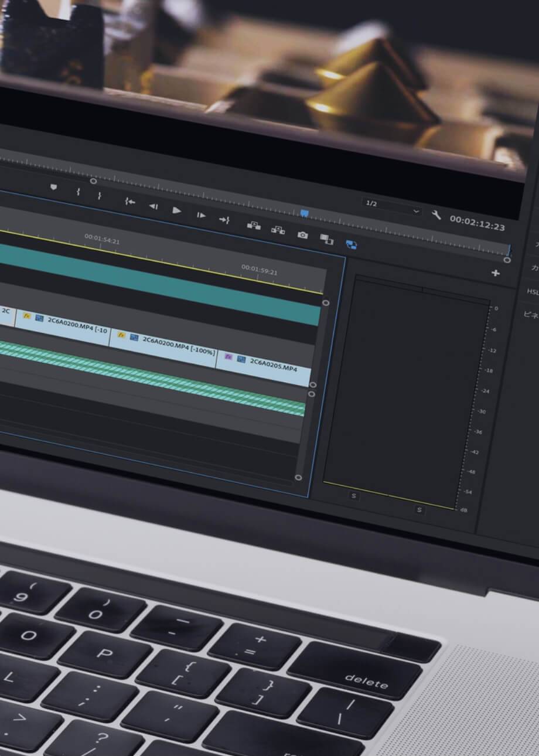
Task: Open the button editor plus icon
Action: (x=496, y=273)
